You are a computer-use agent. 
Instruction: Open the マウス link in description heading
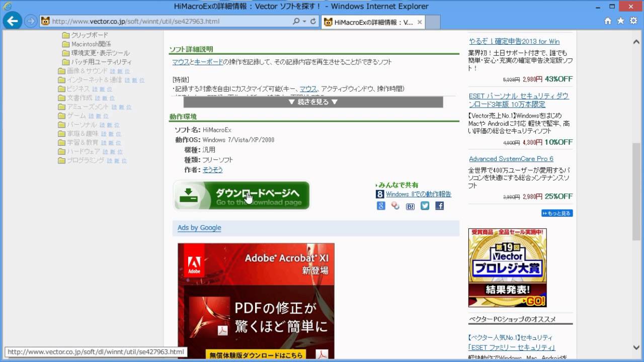click(x=181, y=62)
